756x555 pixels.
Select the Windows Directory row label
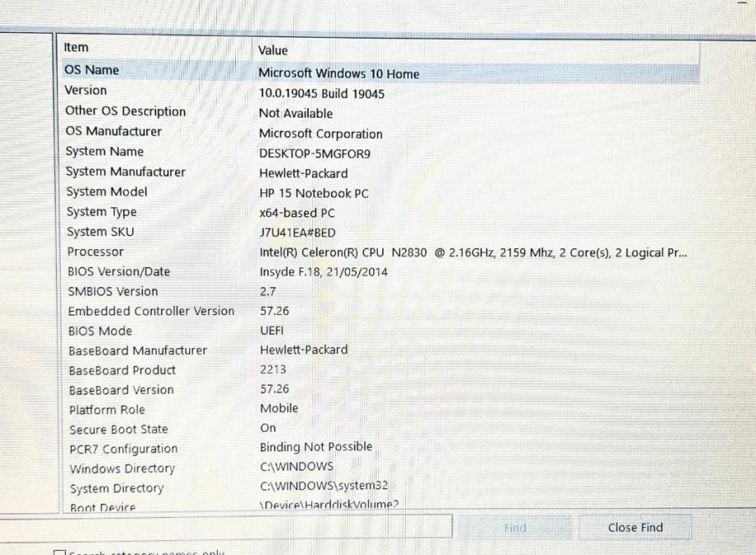pos(122,469)
